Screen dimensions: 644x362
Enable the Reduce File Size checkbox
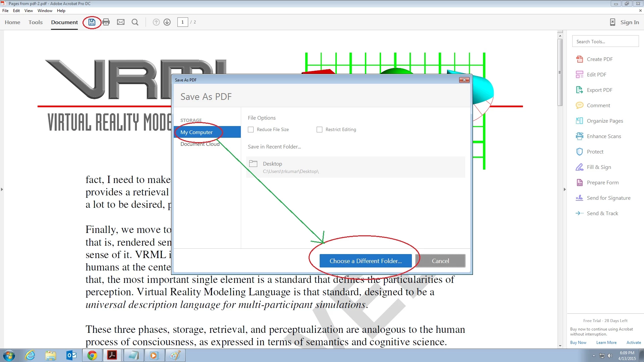(x=251, y=129)
